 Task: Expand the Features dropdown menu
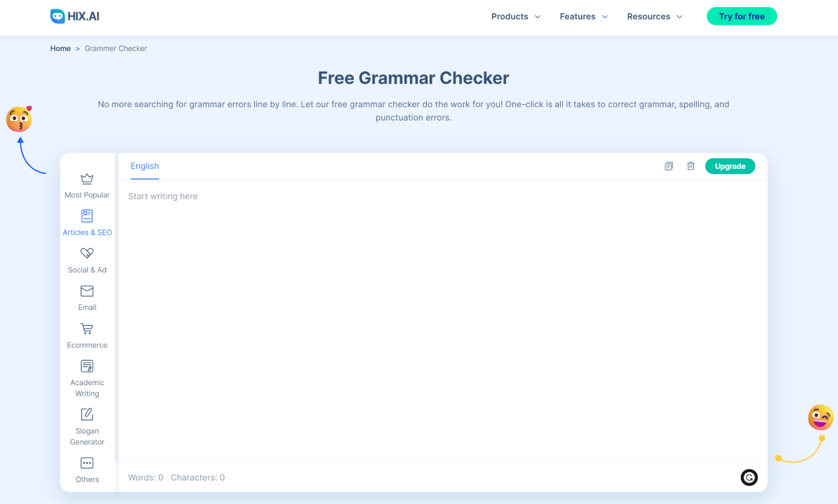click(x=584, y=16)
